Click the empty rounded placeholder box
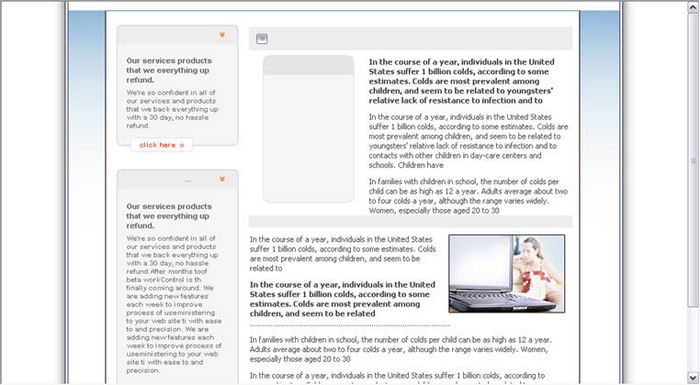This screenshot has height=385, width=700. (x=308, y=129)
